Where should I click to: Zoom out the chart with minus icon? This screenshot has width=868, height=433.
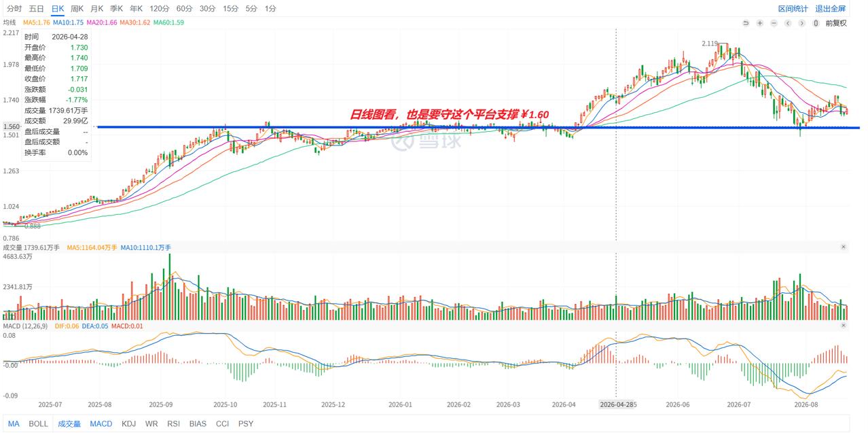click(774, 23)
